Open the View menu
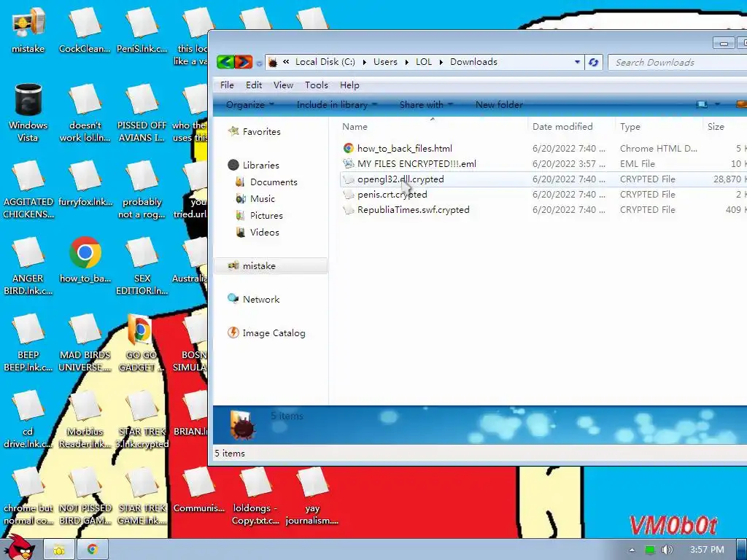The height and width of the screenshot is (560, 747). (x=283, y=85)
